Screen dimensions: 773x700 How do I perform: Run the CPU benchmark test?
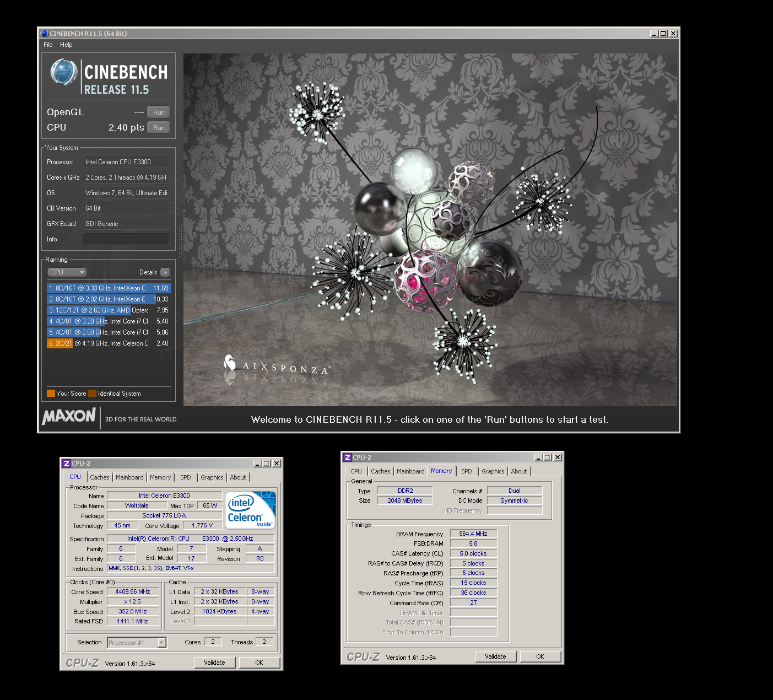[x=159, y=127]
